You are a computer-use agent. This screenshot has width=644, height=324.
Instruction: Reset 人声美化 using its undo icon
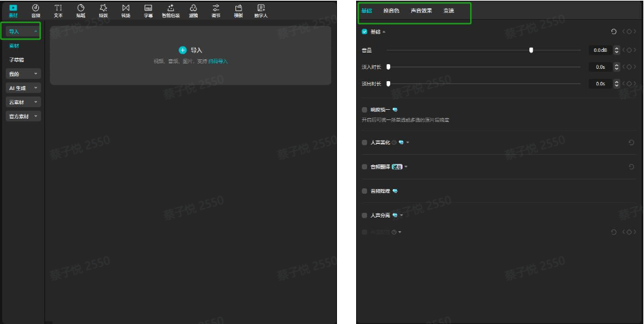(631, 143)
